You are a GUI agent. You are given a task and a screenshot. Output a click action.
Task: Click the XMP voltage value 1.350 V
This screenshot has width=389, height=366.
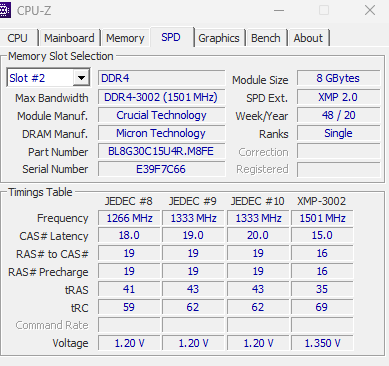tap(322, 343)
